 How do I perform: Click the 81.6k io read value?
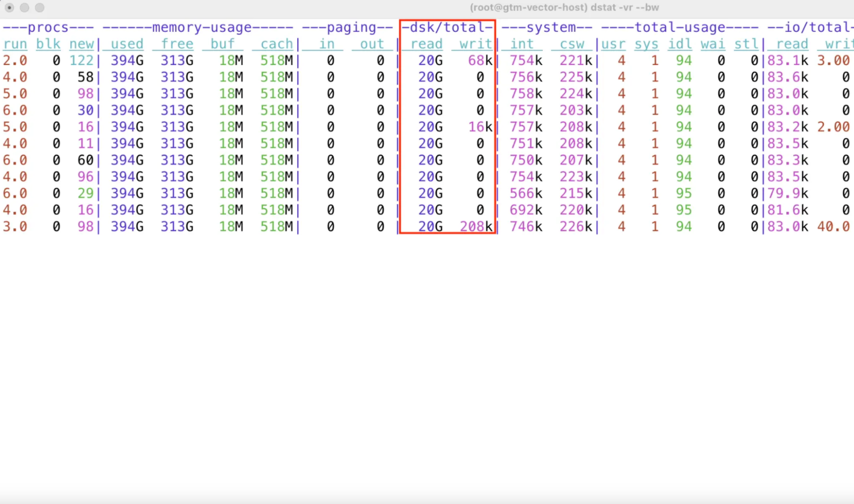788,210
